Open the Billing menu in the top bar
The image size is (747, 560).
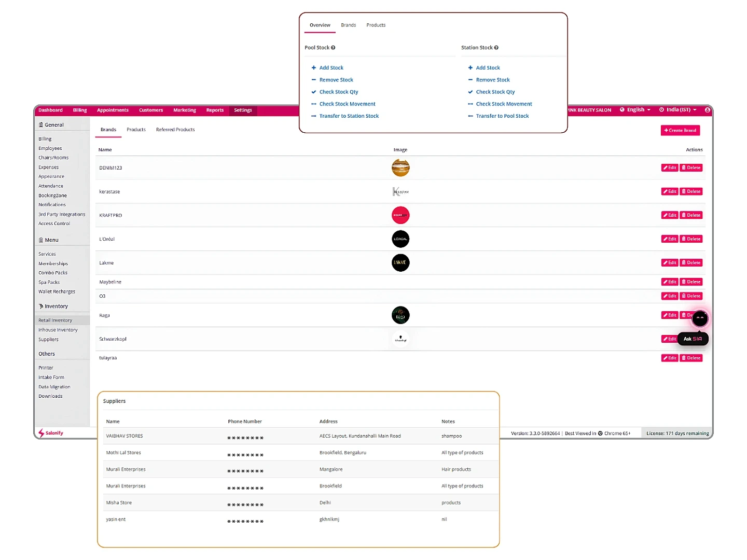[x=80, y=110]
